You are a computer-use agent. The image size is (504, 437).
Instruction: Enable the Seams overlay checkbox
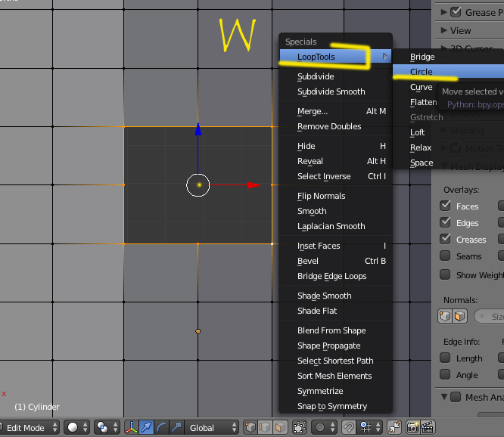pos(445,256)
